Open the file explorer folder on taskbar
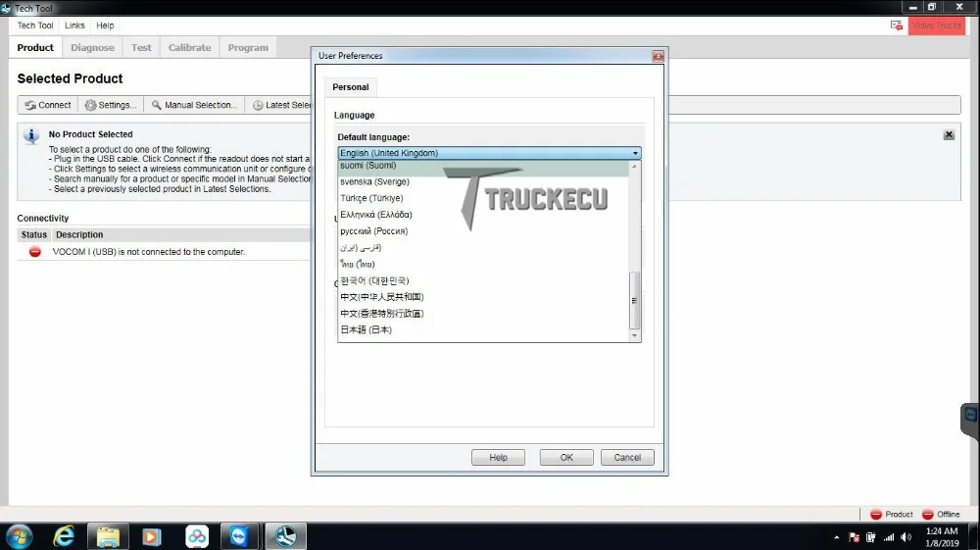This screenshot has width=980, height=550. click(x=108, y=537)
